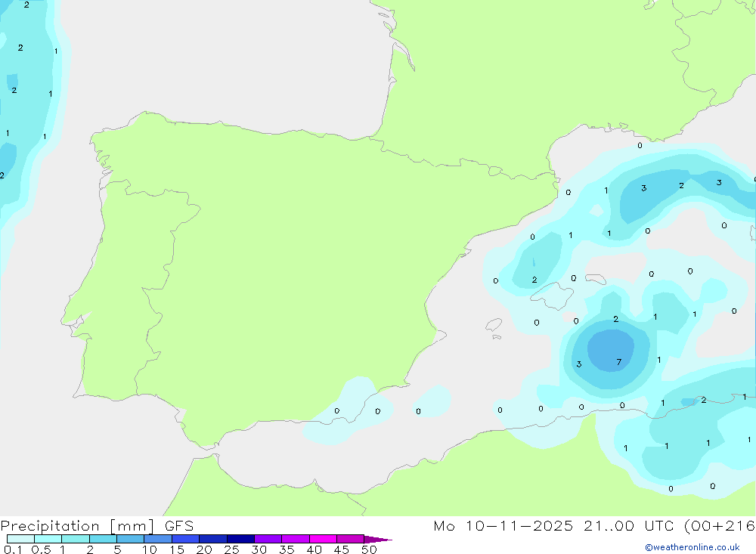Click the '15' legend scale value
Screen dimensions: 756x554
(x=176, y=549)
